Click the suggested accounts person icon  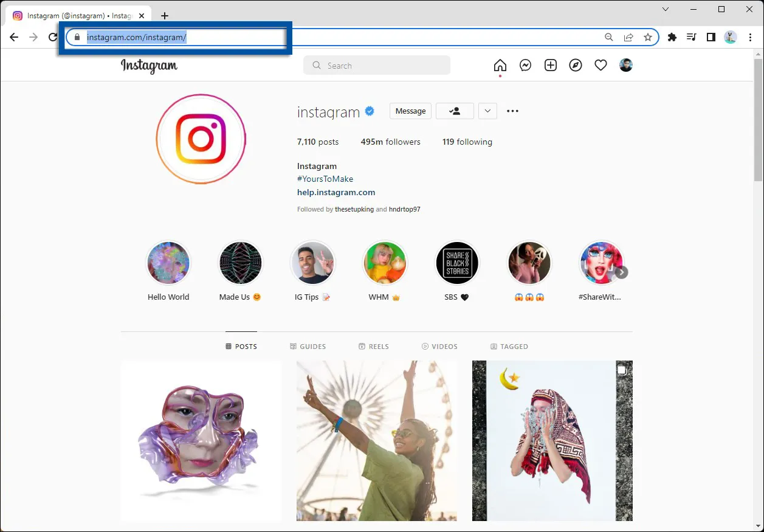(x=455, y=111)
